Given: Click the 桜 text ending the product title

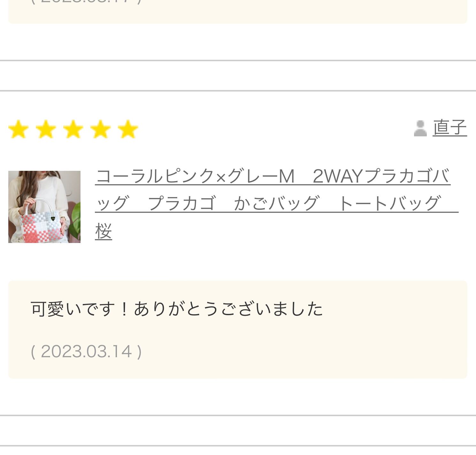Looking at the screenshot, I should (x=104, y=231).
